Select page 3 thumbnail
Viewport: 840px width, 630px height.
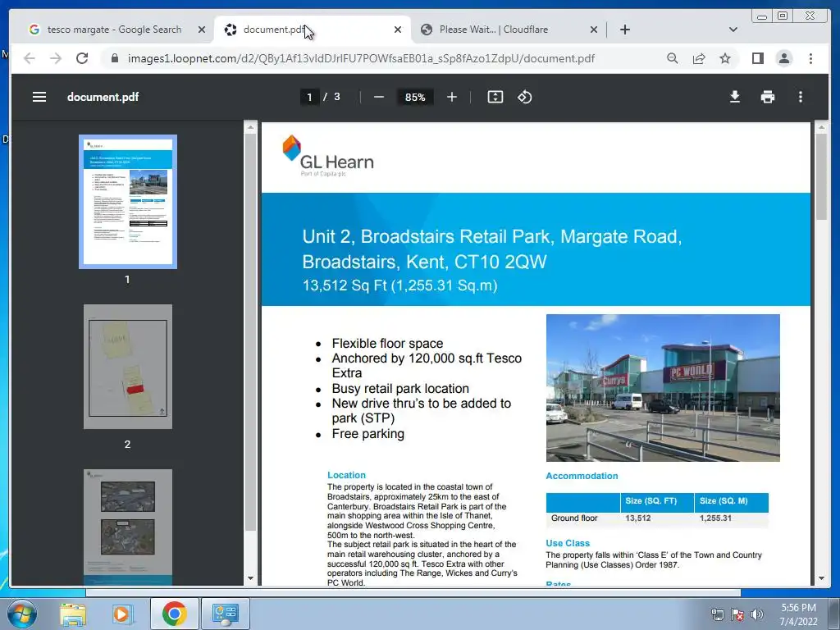pyautogui.click(x=127, y=527)
